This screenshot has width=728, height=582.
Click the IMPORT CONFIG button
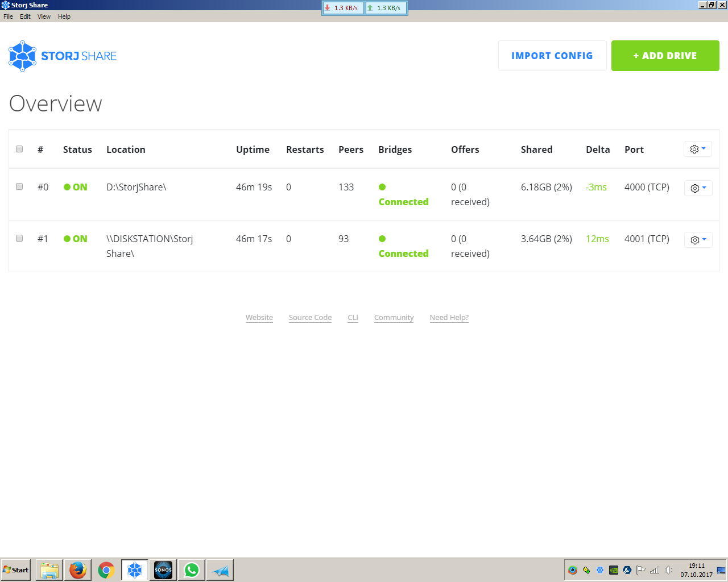(552, 56)
